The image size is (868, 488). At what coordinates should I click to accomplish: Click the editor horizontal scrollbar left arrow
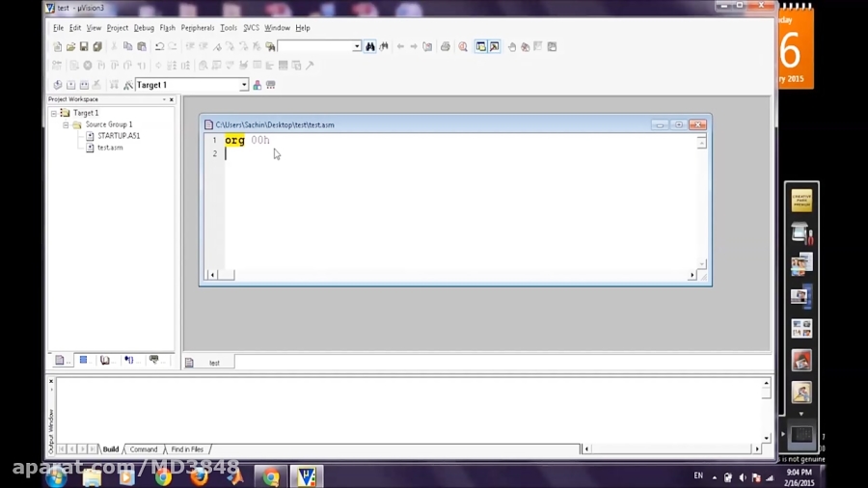(212, 275)
